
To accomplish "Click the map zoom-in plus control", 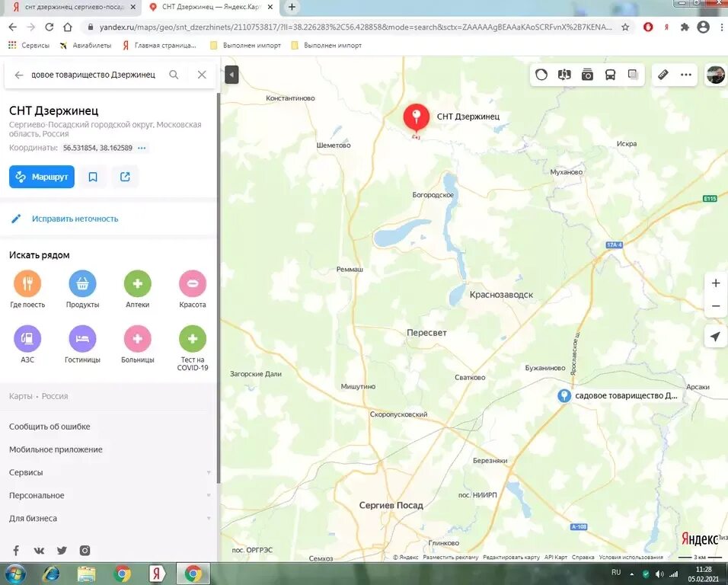I will tap(715, 283).
